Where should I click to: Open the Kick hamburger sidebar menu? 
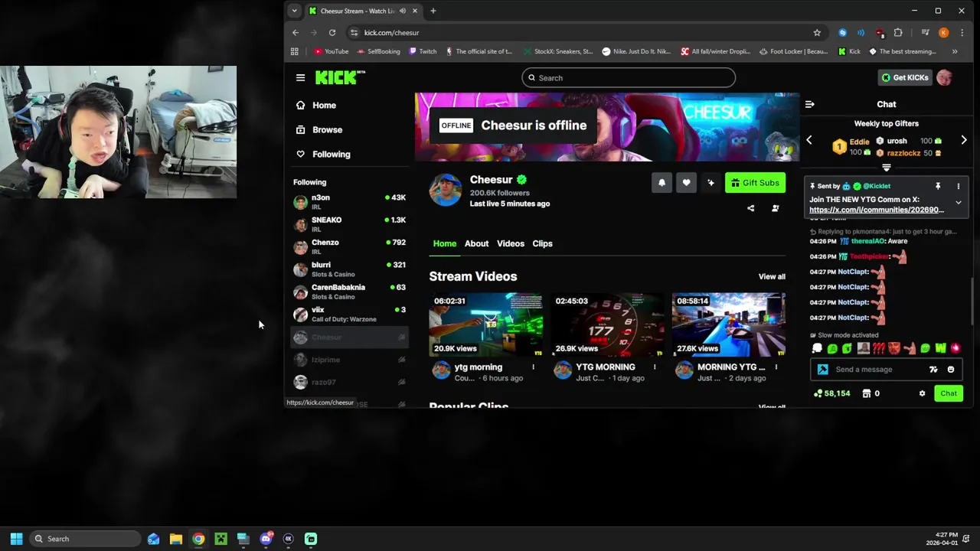point(300,77)
